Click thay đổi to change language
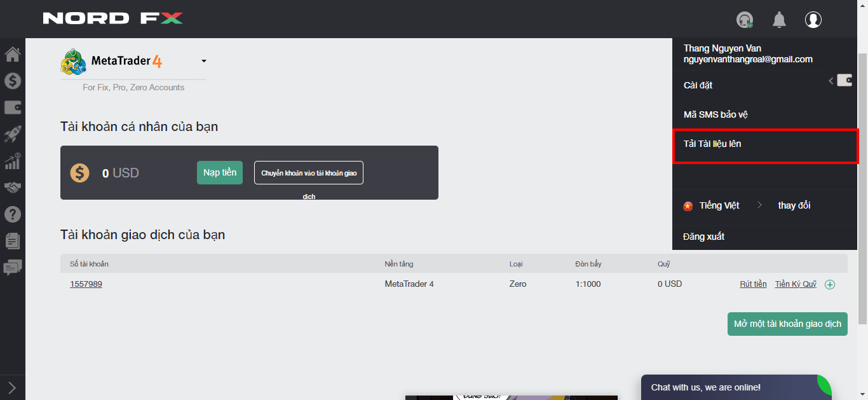The width and height of the screenshot is (868, 400). (794, 205)
